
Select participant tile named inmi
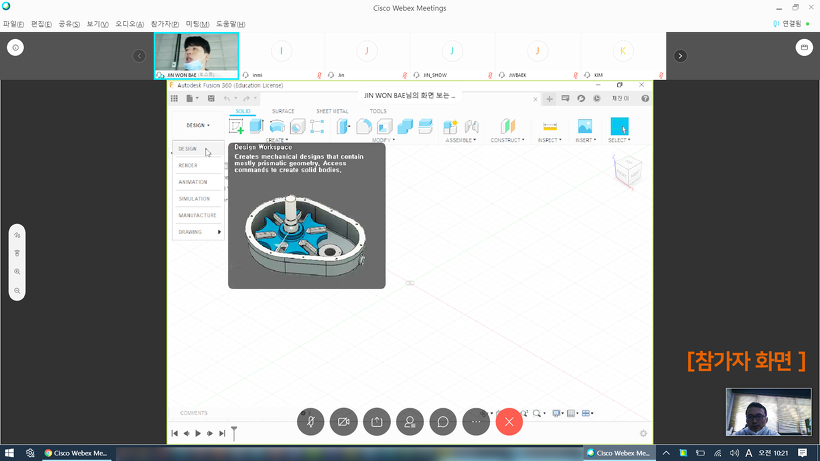point(281,56)
